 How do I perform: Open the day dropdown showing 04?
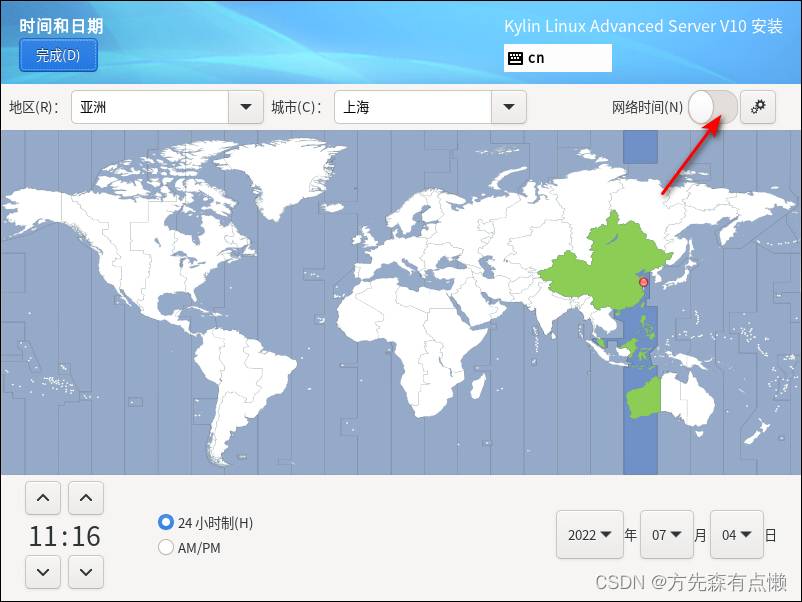pos(737,534)
